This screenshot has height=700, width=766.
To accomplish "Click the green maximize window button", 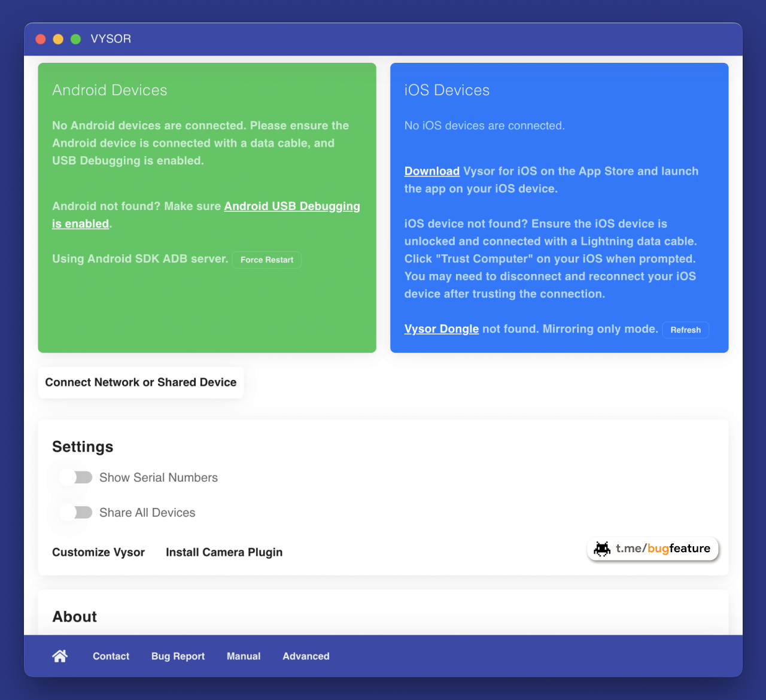I will (75, 39).
